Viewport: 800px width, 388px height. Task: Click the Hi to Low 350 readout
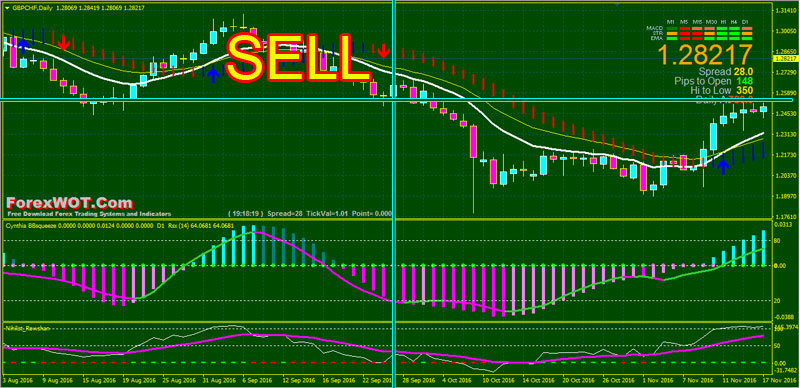coord(722,90)
